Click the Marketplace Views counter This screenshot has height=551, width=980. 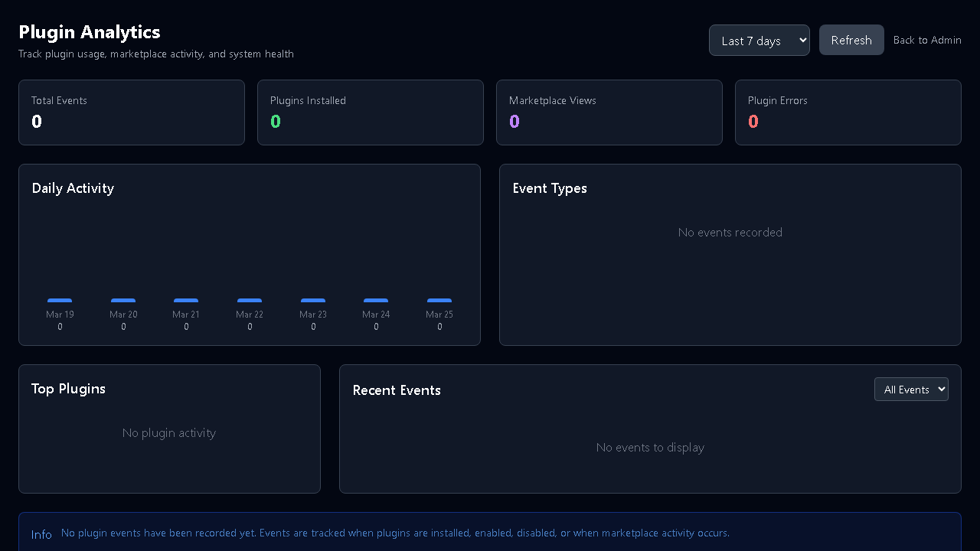pyautogui.click(x=514, y=121)
